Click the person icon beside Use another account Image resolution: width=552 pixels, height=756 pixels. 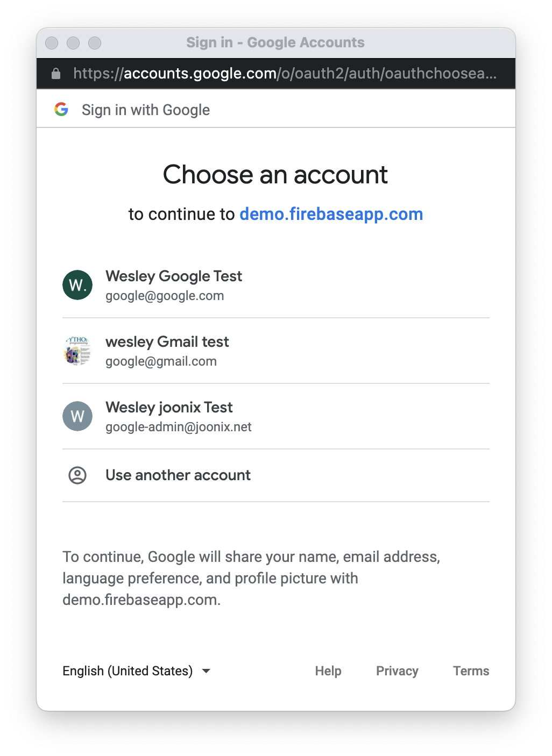pos(77,475)
